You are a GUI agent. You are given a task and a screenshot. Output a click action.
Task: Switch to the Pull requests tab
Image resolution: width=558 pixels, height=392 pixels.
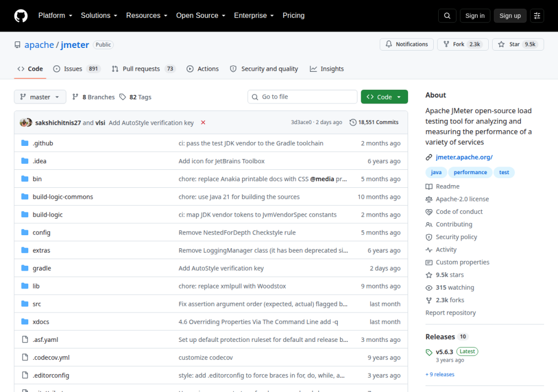(x=144, y=69)
